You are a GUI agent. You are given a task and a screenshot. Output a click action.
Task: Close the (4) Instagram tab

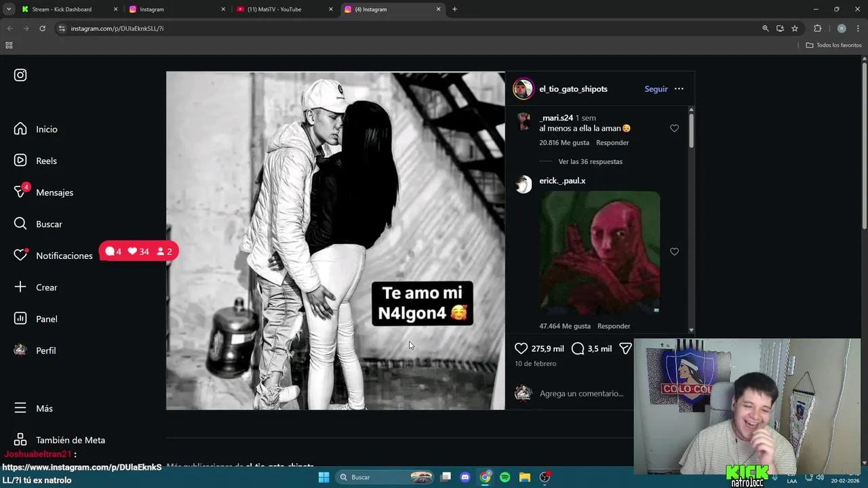tap(438, 9)
